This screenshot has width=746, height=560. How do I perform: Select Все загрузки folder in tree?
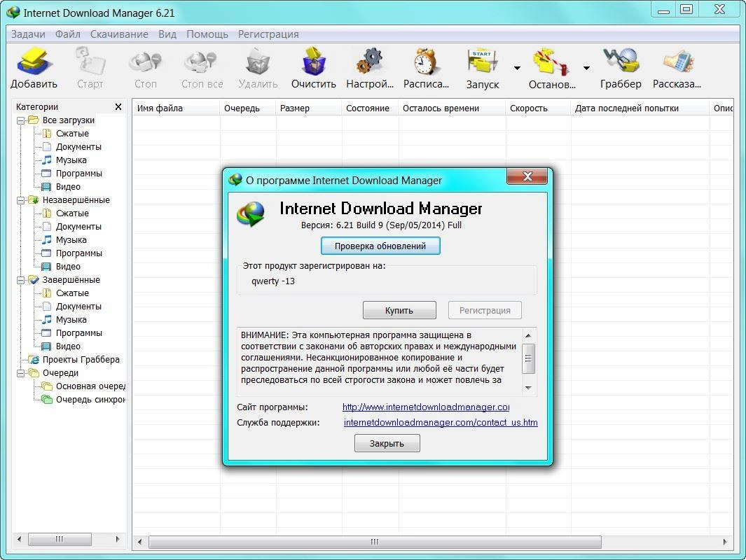[69, 120]
